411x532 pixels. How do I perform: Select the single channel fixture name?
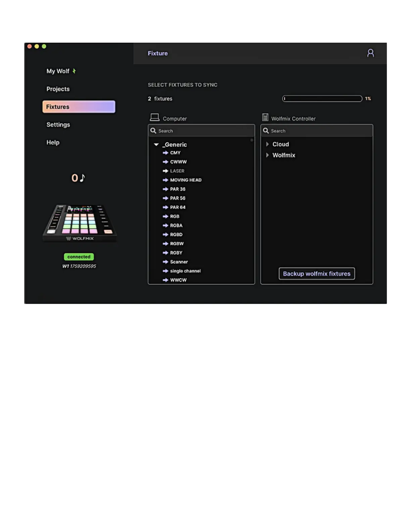pyautogui.click(x=185, y=271)
